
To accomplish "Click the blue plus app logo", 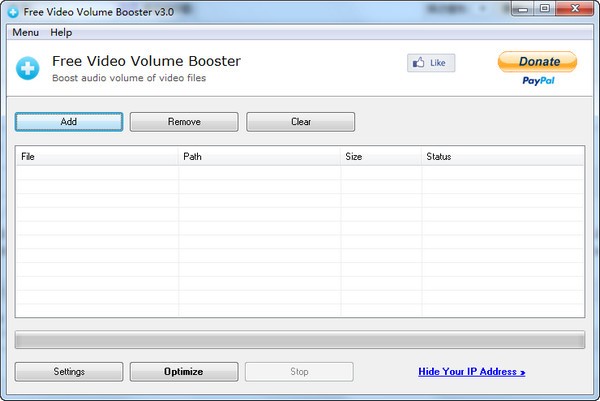I will 28,68.
